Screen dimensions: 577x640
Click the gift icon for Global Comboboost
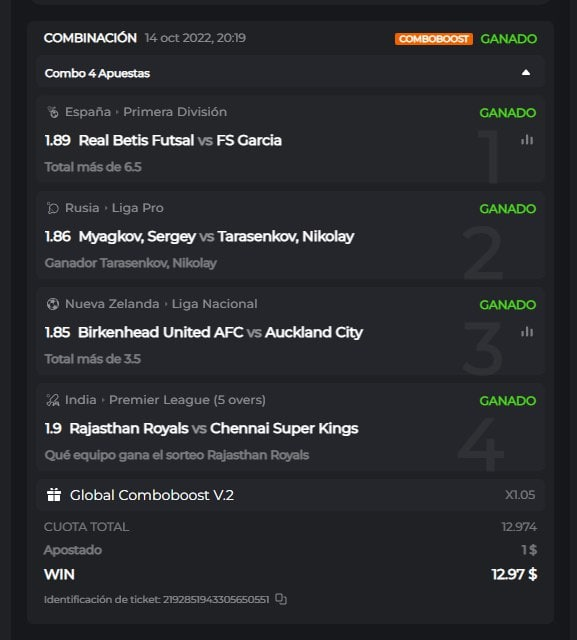tap(54, 495)
